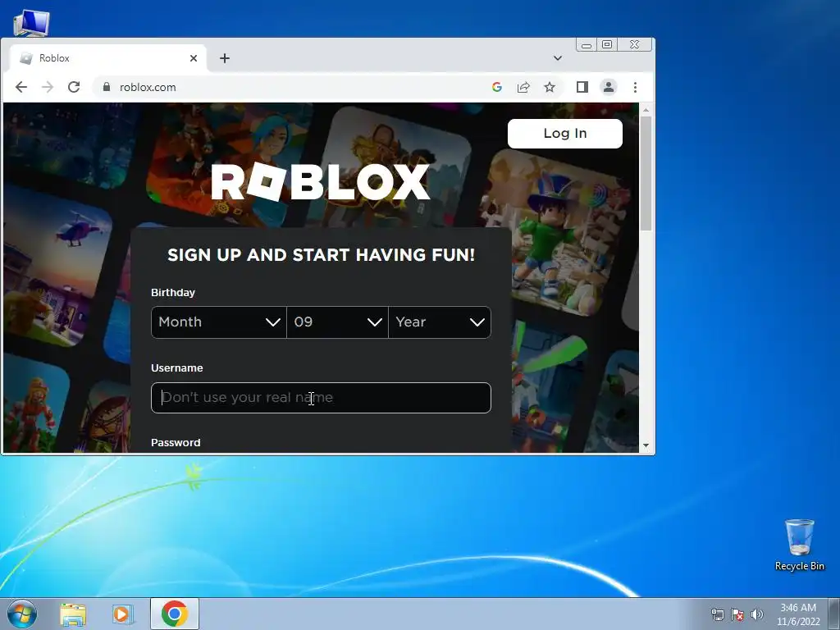840x630 pixels.
Task: Reload the Roblox page
Action: (x=74, y=87)
